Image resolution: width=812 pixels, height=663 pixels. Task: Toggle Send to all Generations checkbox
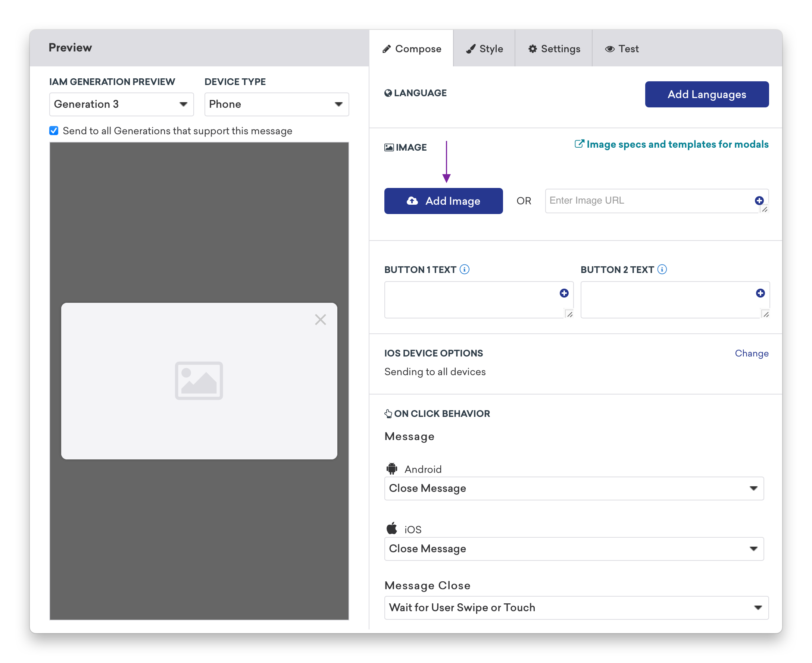[54, 131]
